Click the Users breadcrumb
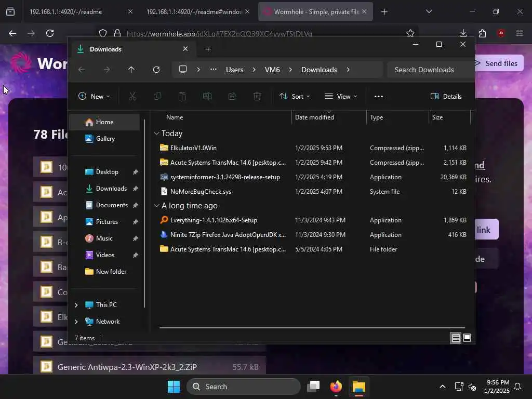Viewport: 532px width, 399px height. pos(234,70)
